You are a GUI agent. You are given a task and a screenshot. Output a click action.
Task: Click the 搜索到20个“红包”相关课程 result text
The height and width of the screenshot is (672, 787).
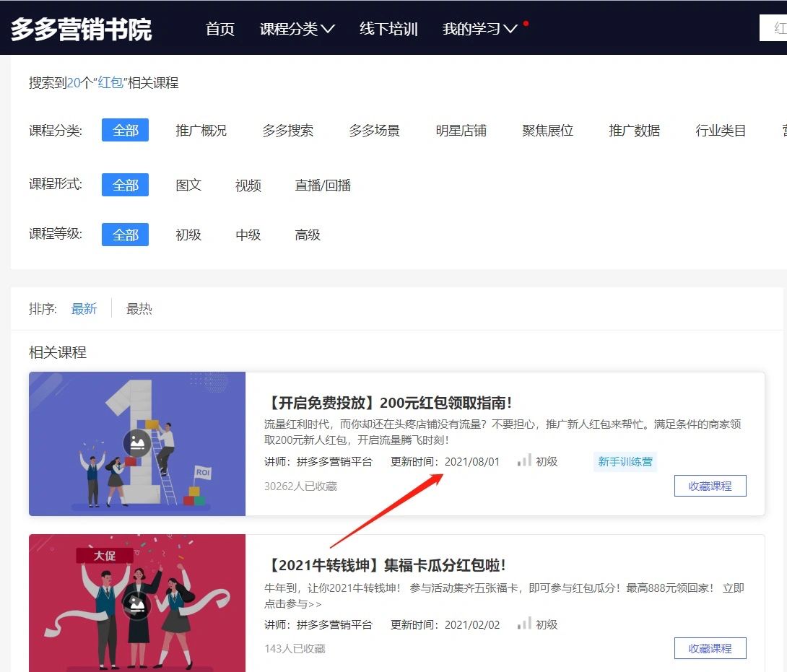point(103,83)
